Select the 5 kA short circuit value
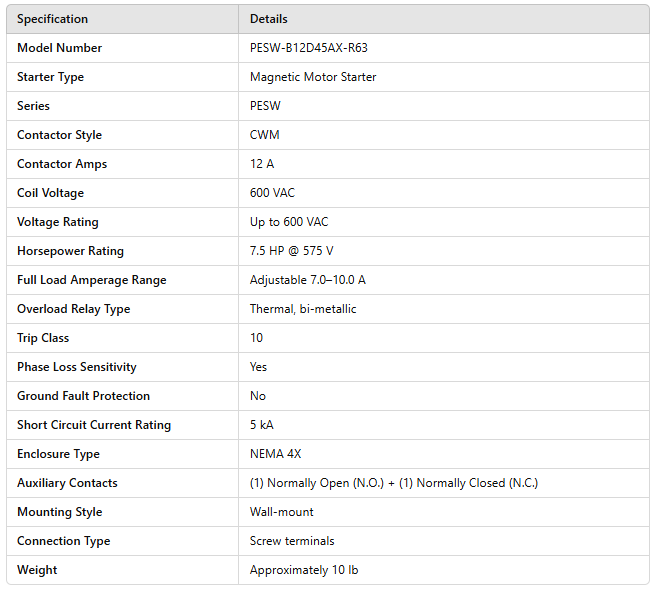The image size is (660, 592). (x=261, y=425)
